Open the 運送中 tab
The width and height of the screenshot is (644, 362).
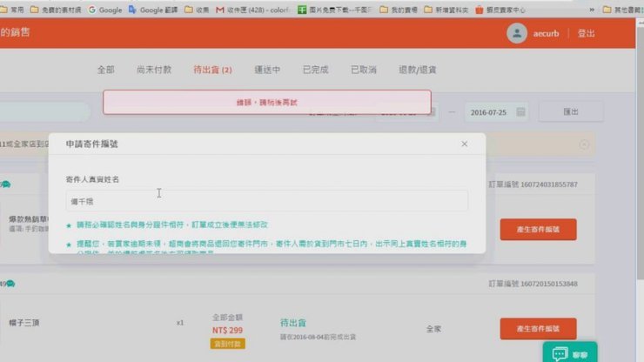coord(267,70)
